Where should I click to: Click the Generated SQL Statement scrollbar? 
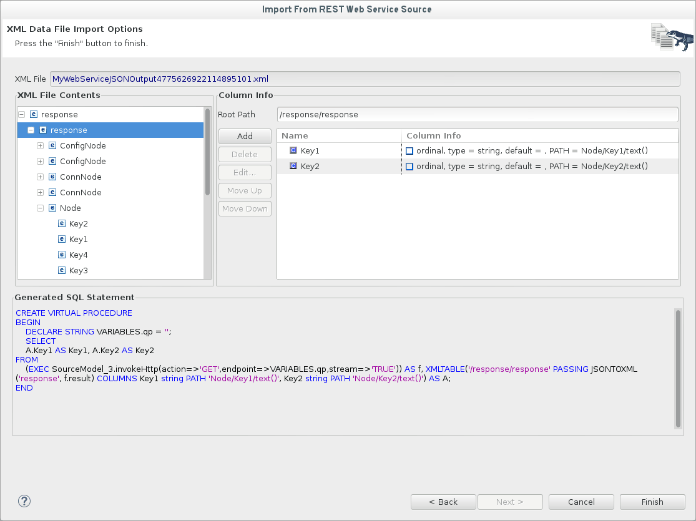point(678,368)
